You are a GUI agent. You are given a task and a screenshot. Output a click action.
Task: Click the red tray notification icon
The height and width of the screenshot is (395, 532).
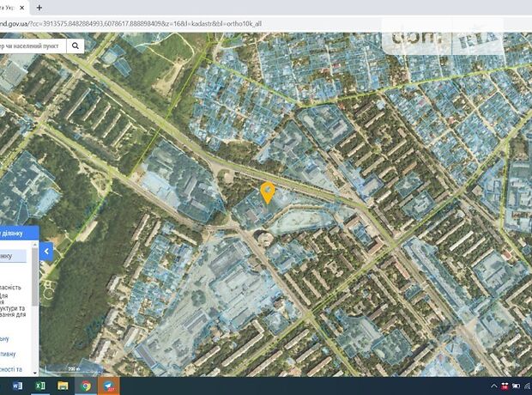[505, 386]
